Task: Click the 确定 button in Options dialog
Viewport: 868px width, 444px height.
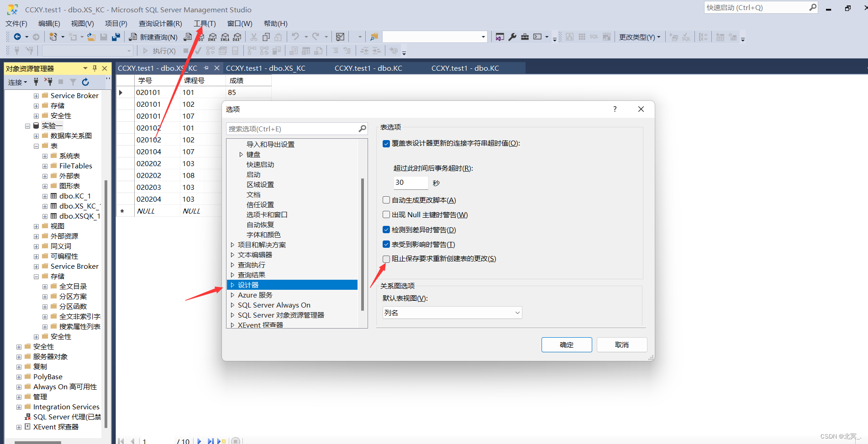Action: pyautogui.click(x=567, y=345)
